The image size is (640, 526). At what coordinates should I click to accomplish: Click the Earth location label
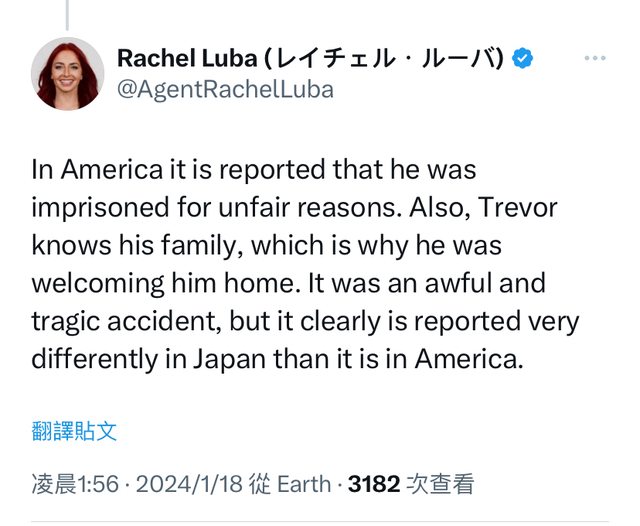[304, 485]
